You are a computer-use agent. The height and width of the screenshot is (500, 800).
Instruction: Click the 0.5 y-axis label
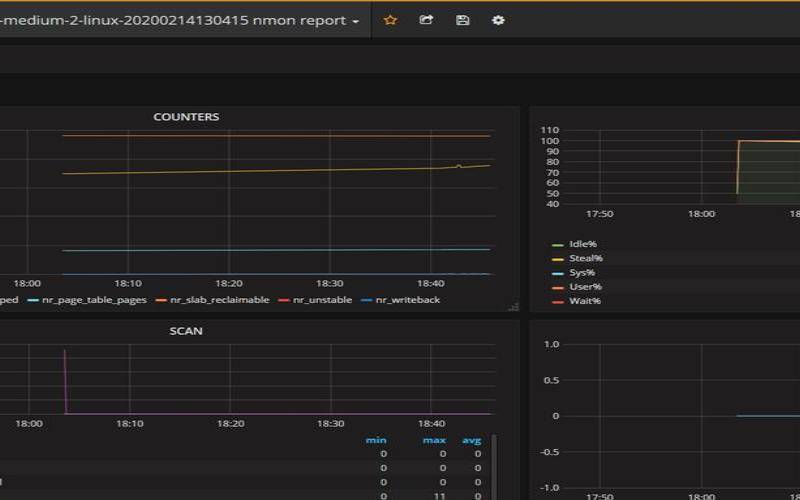(551, 381)
